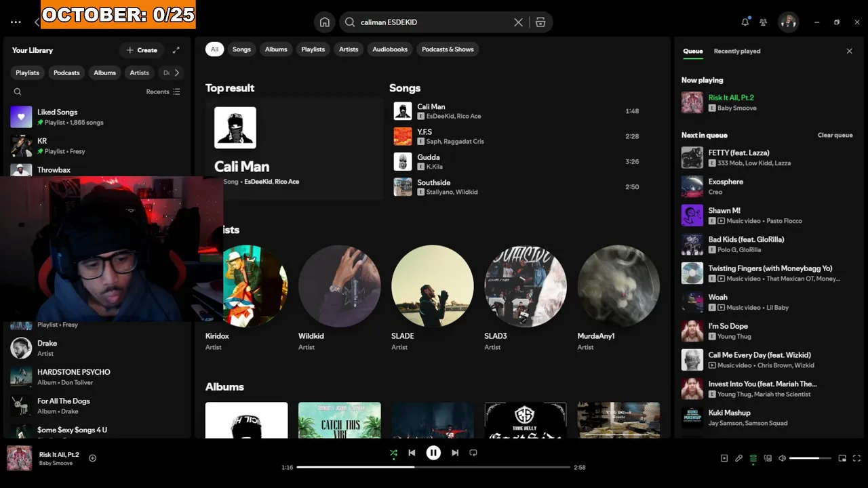Click the search magnifier in top bar
This screenshot has width=868, height=488.
350,22
